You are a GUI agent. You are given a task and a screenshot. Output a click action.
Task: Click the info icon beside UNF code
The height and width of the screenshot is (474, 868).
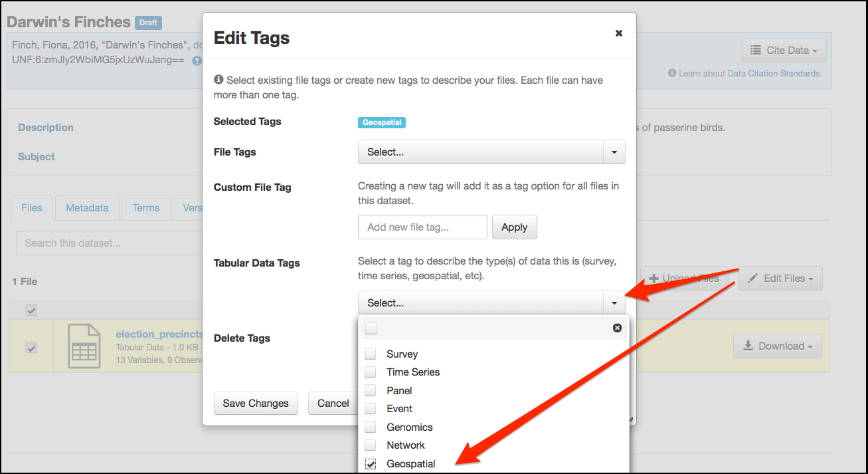click(197, 60)
